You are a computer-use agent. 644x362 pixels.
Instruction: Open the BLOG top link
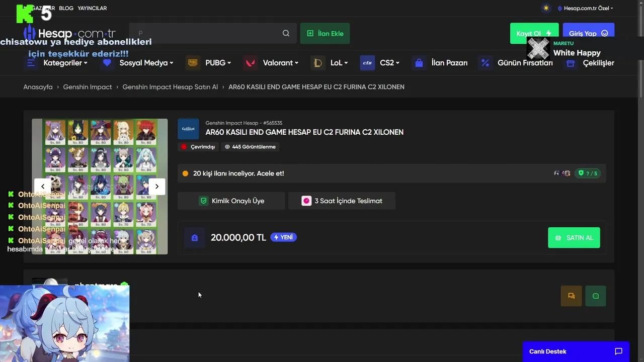(x=66, y=8)
